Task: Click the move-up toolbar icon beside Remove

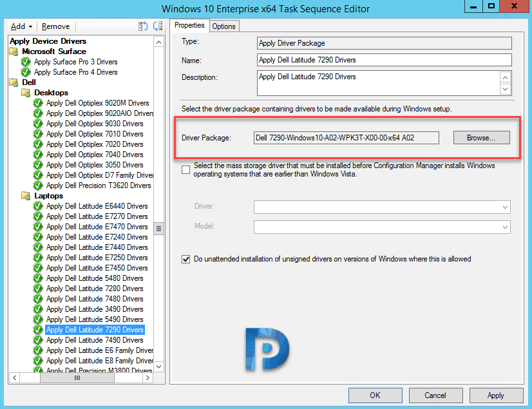Action: pyautogui.click(x=143, y=26)
